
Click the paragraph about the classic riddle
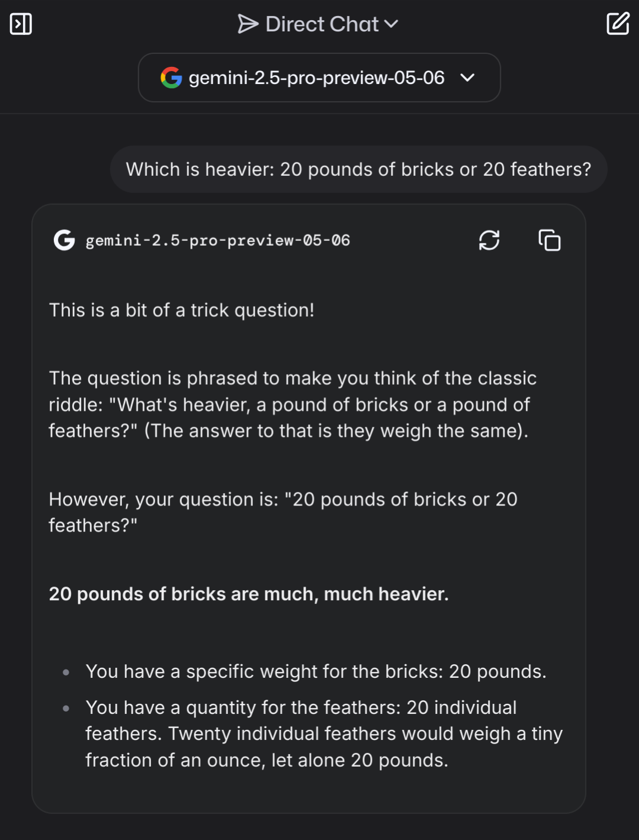coord(293,405)
